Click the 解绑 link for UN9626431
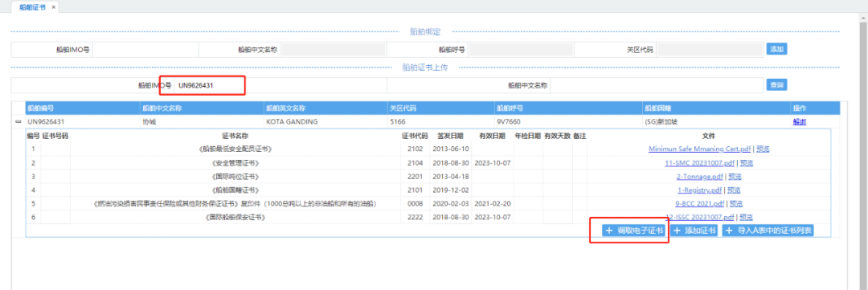This screenshot has height=290, width=868. point(800,122)
